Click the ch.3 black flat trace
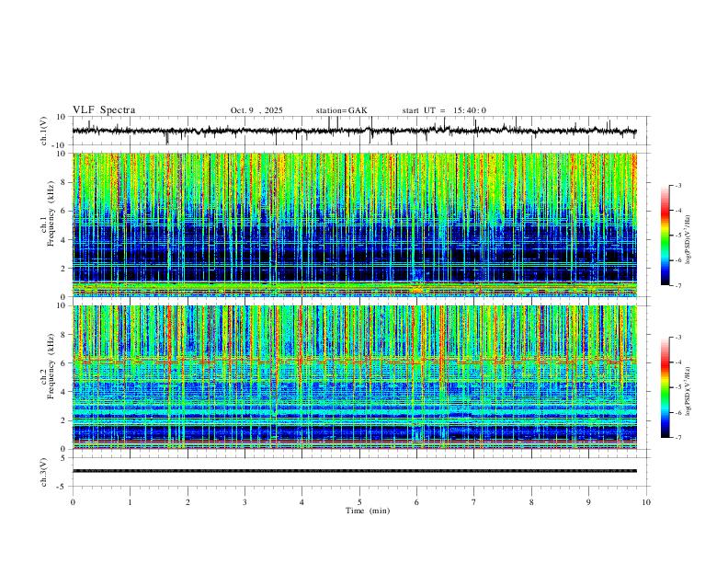This screenshot has width=728, height=563. pyautogui.click(x=354, y=471)
